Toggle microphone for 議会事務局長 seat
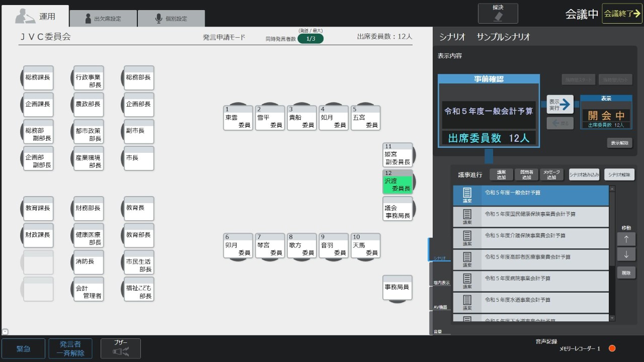 click(398, 208)
